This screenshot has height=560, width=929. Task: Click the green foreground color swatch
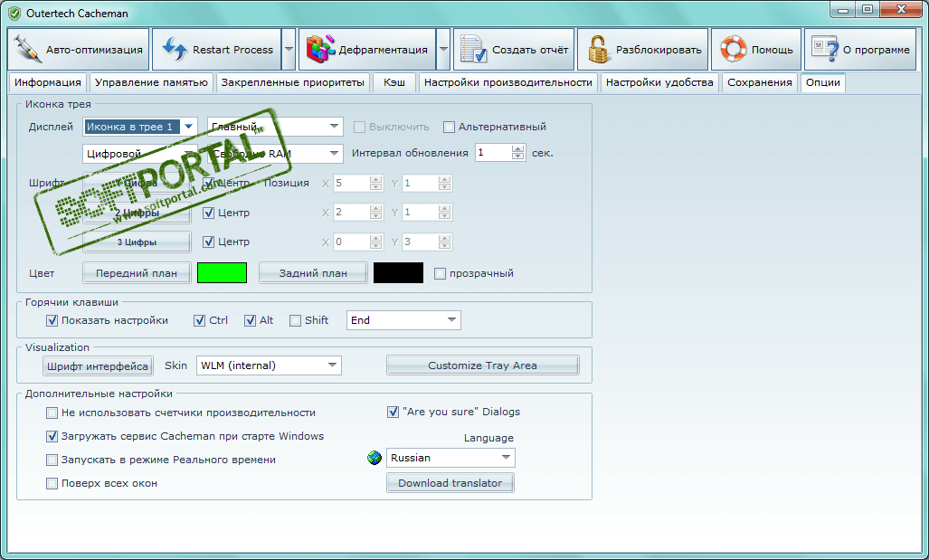[223, 272]
